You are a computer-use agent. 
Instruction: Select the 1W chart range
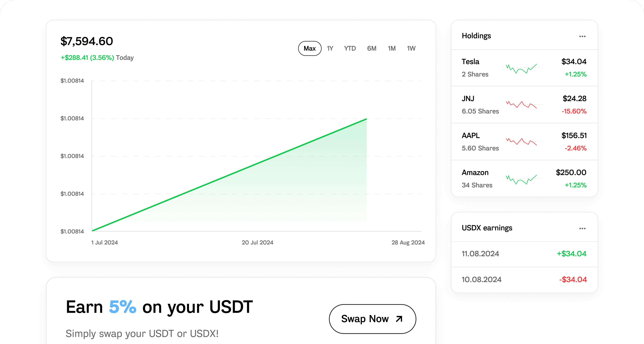411,48
